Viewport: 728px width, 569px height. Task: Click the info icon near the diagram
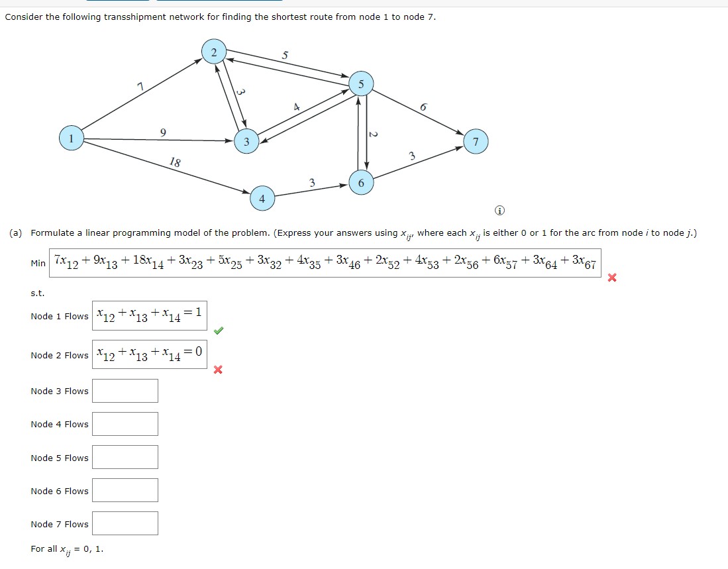pyautogui.click(x=500, y=210)
